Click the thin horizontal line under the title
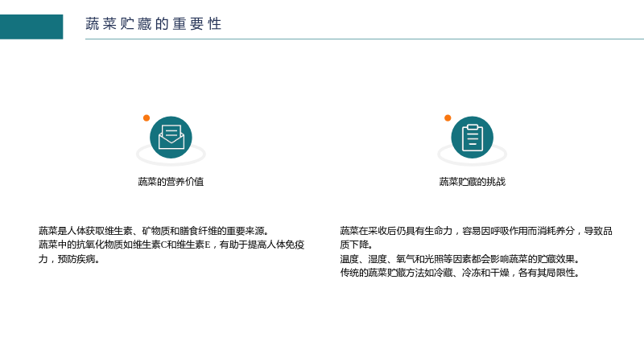The image size is (644, 362). 365,39
